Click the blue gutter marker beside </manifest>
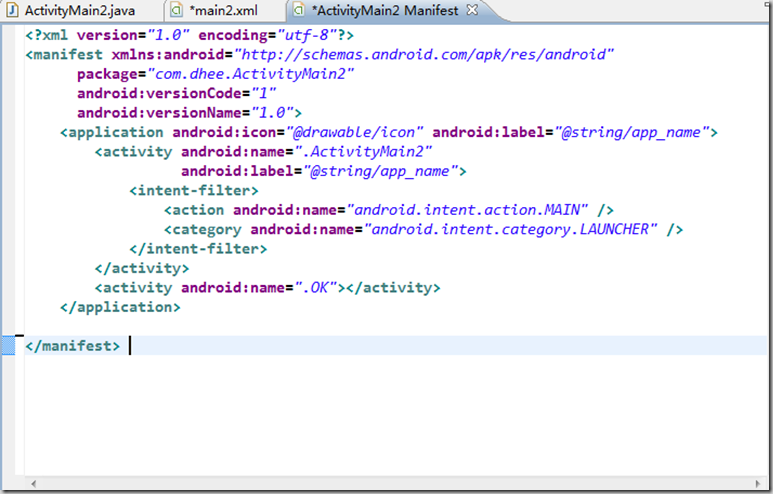The image size is (773, 494). click(x=8, y=346)
